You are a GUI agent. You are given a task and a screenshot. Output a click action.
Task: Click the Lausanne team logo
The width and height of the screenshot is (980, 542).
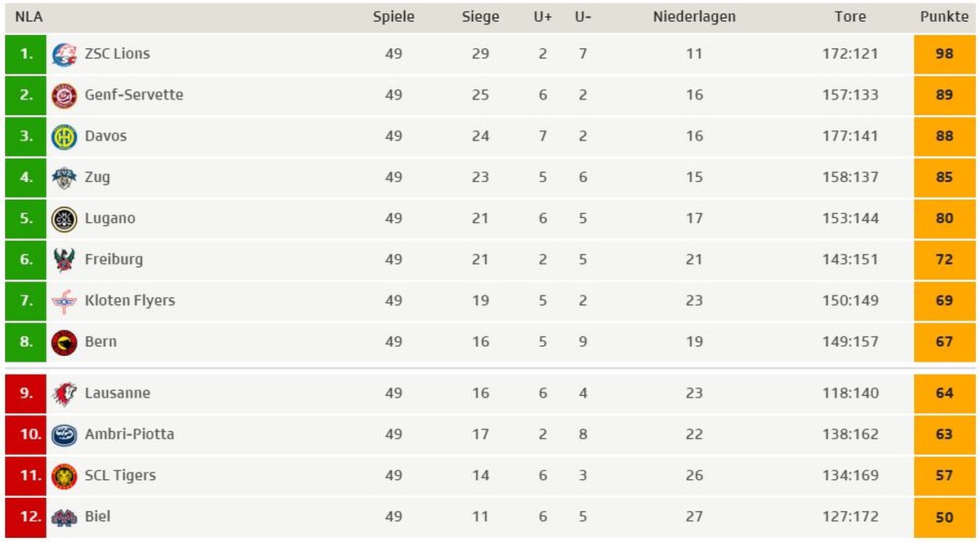click(64, 393)
